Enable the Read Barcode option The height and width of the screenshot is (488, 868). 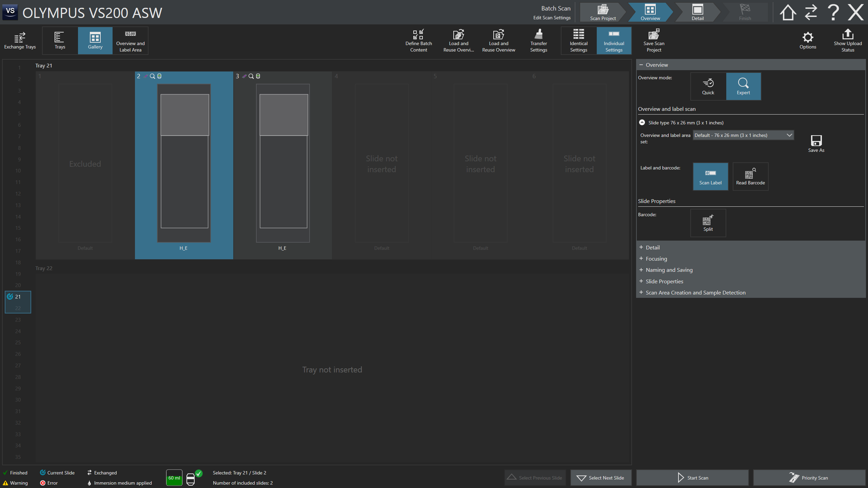coord(750,177)
